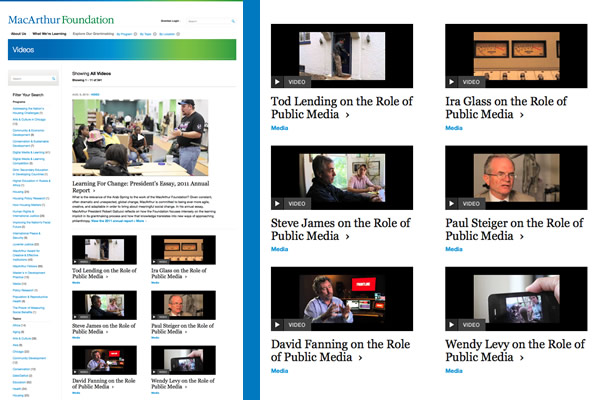Open the About Us menu

tap(18, 34)
